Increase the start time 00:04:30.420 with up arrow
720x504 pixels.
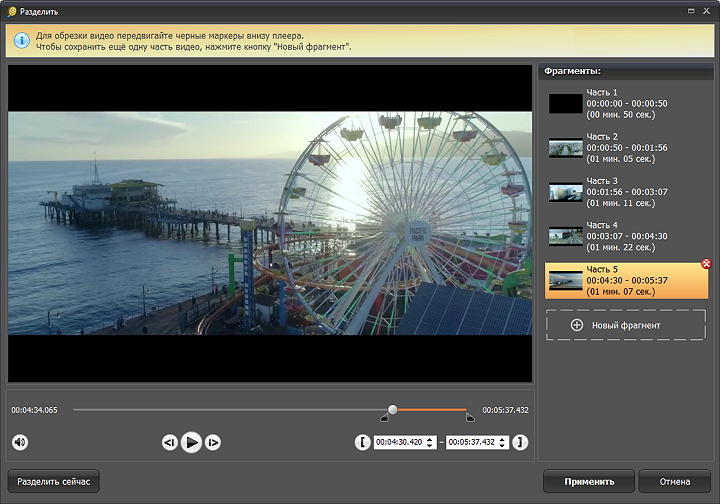431,438
